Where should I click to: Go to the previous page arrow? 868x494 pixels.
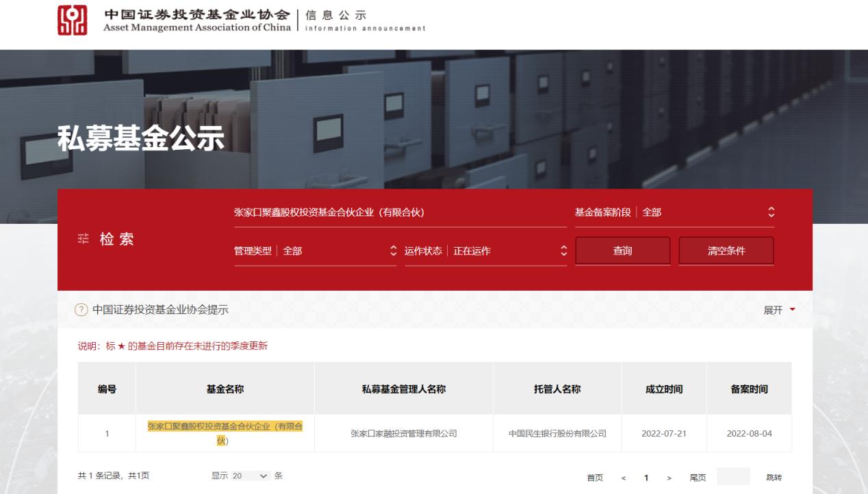(x=623, y=477)
